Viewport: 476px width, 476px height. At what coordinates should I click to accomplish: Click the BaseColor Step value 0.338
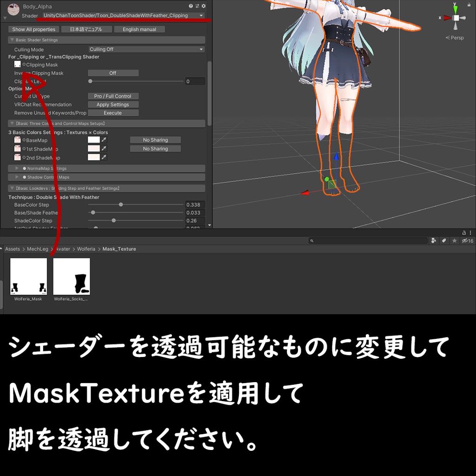point(195,205)
